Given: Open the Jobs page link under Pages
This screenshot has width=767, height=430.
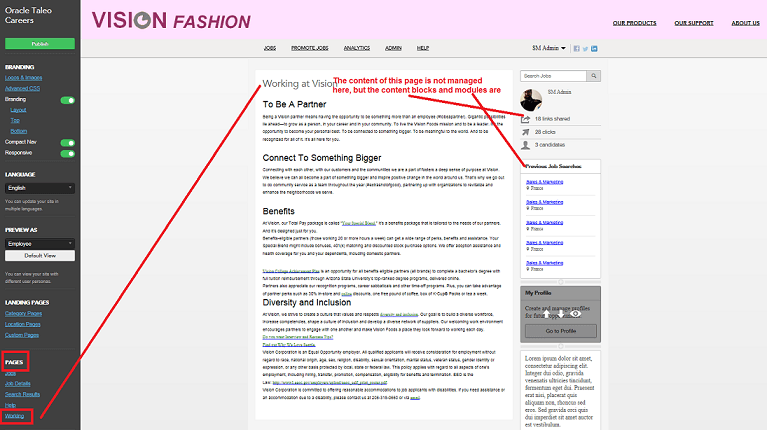Looking at the screenshot, I should point(10,373).
